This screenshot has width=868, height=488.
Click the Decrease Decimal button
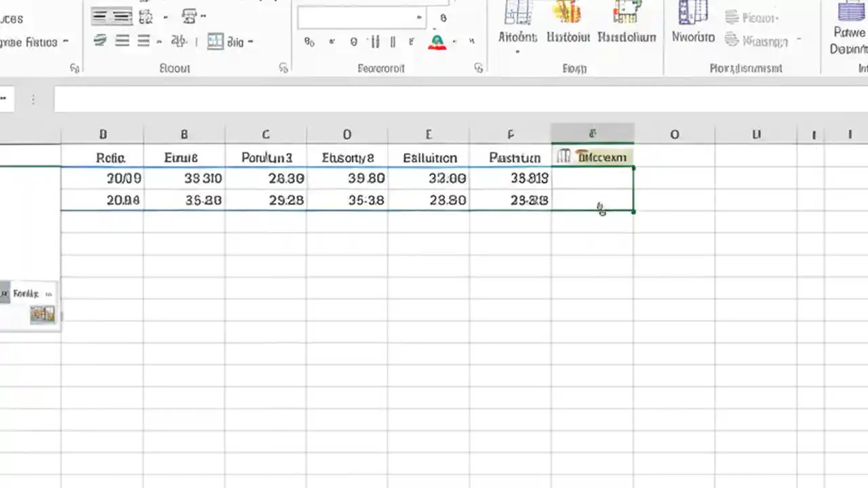[x=393, y=41]
